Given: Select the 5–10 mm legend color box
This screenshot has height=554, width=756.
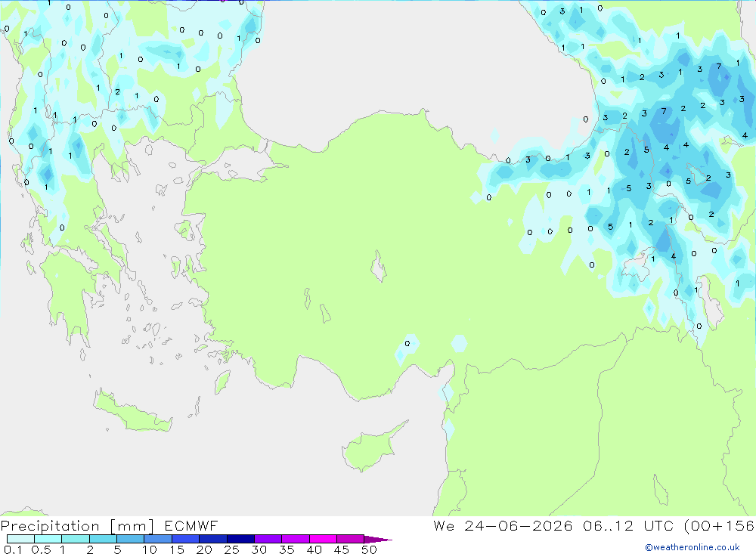Looking at the screenshot, I should 131,539.
